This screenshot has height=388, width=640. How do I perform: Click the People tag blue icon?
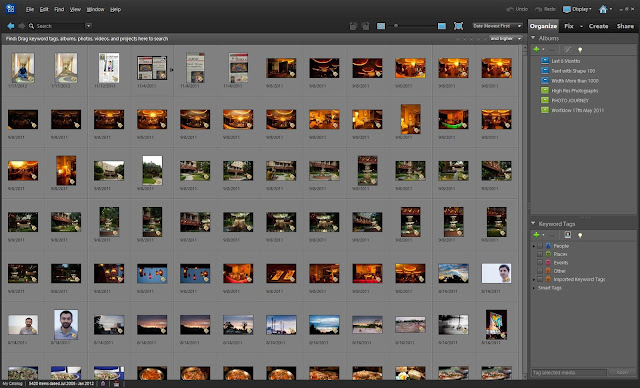tap(548, 246)
